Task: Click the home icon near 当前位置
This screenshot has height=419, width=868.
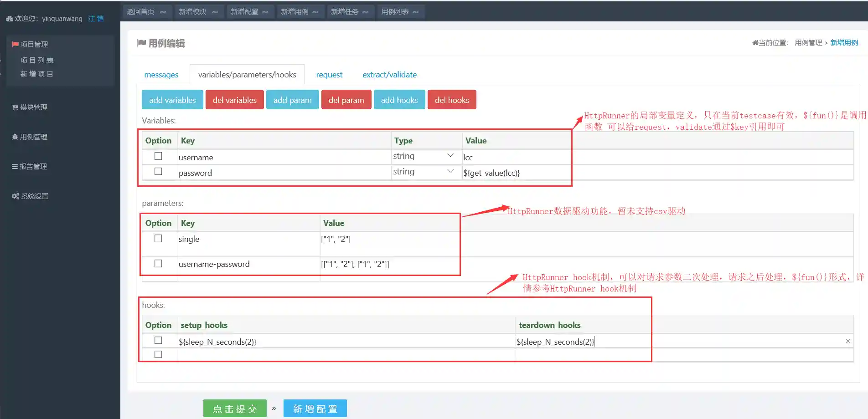Action: [755, 43]
